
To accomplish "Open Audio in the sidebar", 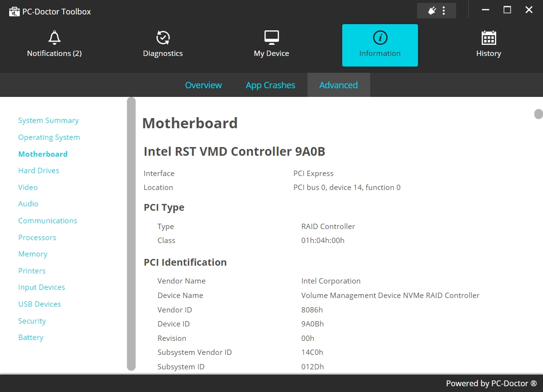I will [28, 204].
